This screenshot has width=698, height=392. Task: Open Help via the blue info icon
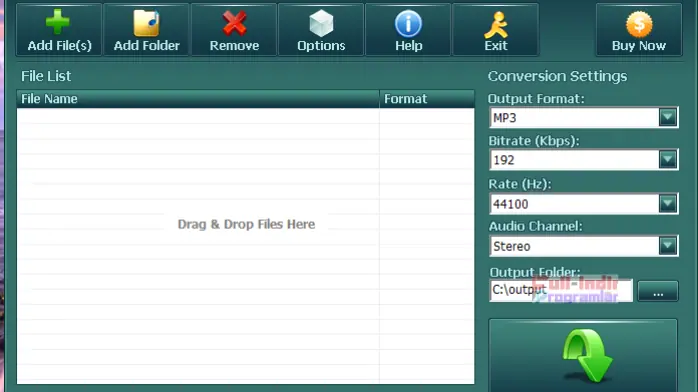408,30
